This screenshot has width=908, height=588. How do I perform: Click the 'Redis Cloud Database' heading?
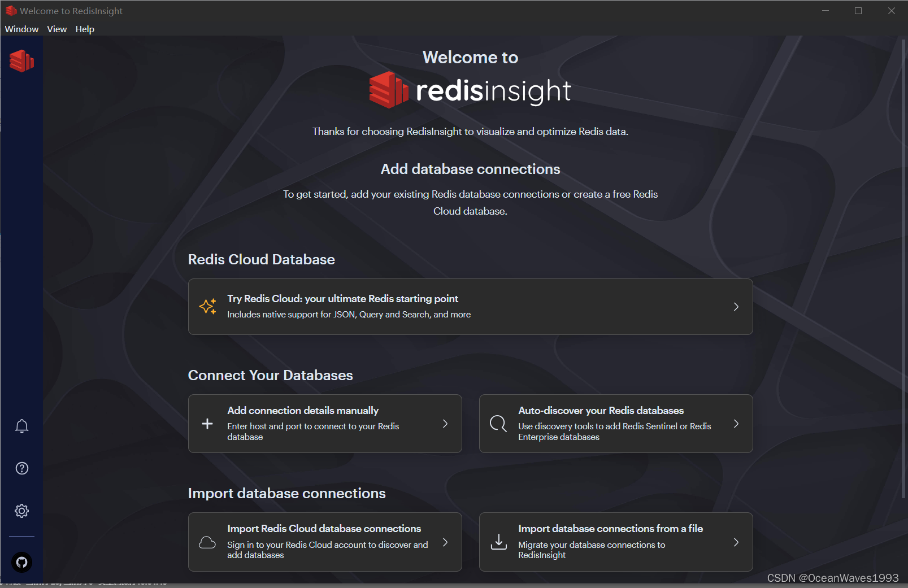[x=261, y=259]
